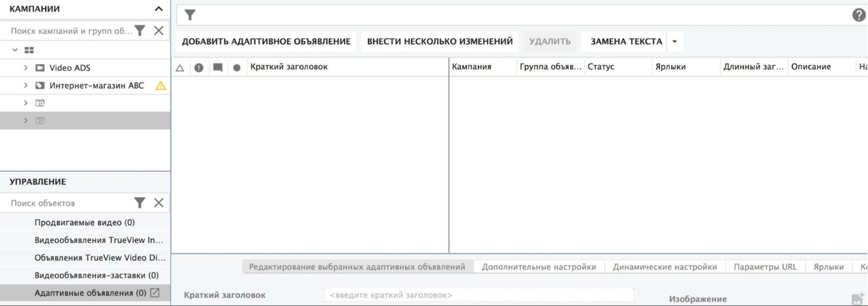Open the help question mark icon
Viewport: 868px width, 306px height.
858,15
